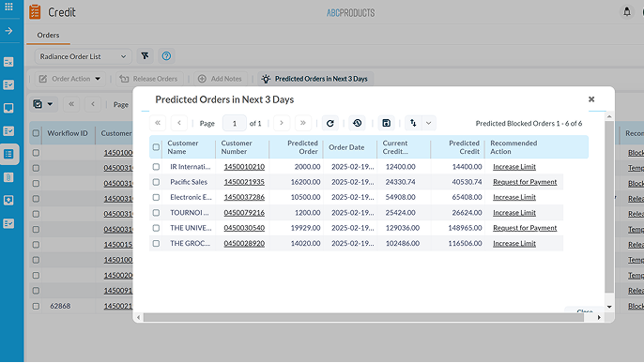
Task: Click Request for Payment for THE UNIVE... row
Action: point(525,228)
